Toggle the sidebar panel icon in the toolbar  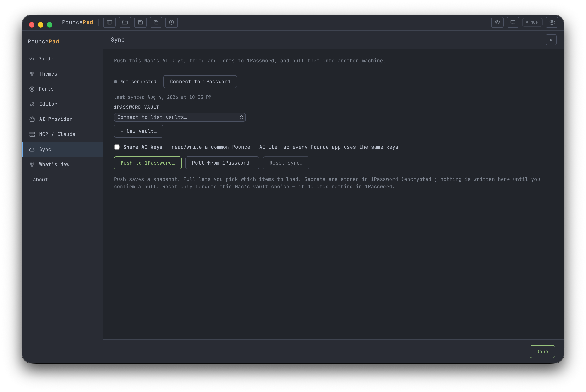pyautogui.click(x=109, y=22)
